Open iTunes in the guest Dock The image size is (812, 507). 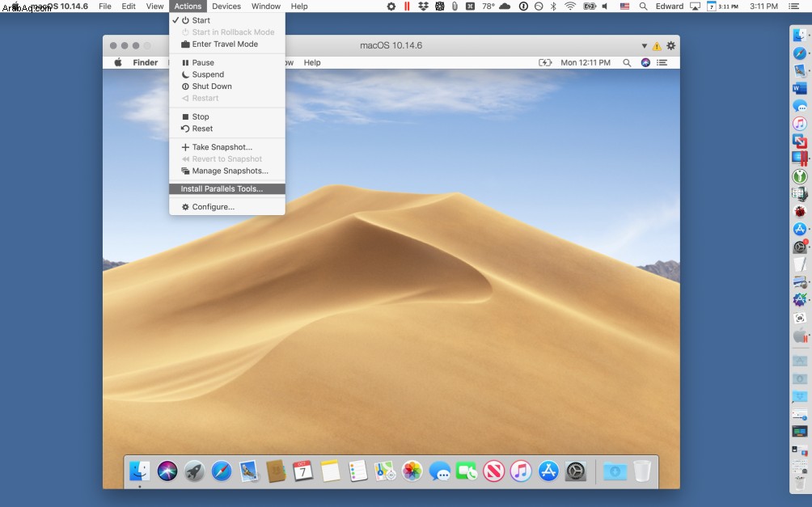[521, 471]
